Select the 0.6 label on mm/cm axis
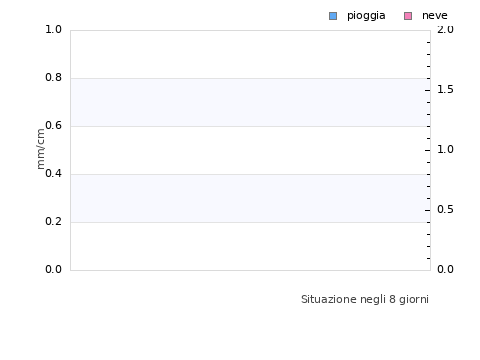 53,126
